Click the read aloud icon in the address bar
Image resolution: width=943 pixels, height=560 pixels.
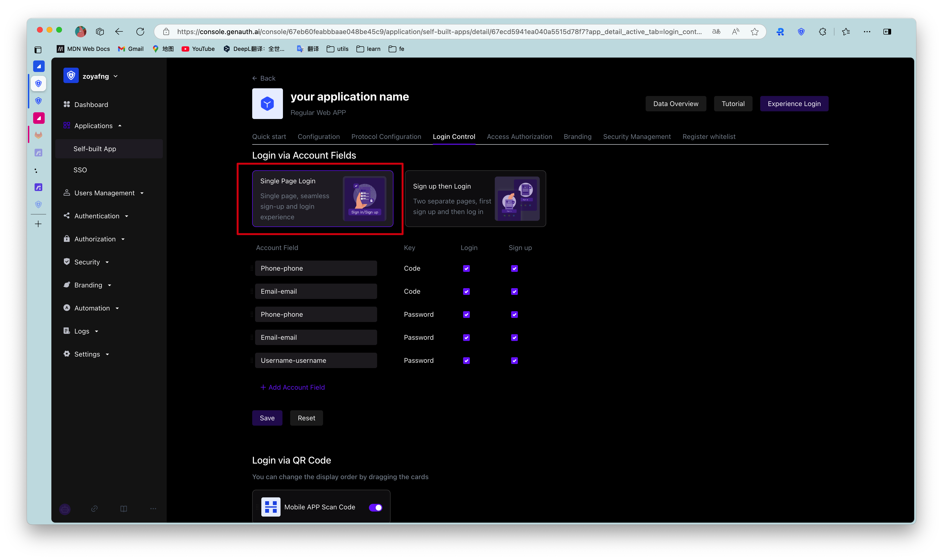735,32
